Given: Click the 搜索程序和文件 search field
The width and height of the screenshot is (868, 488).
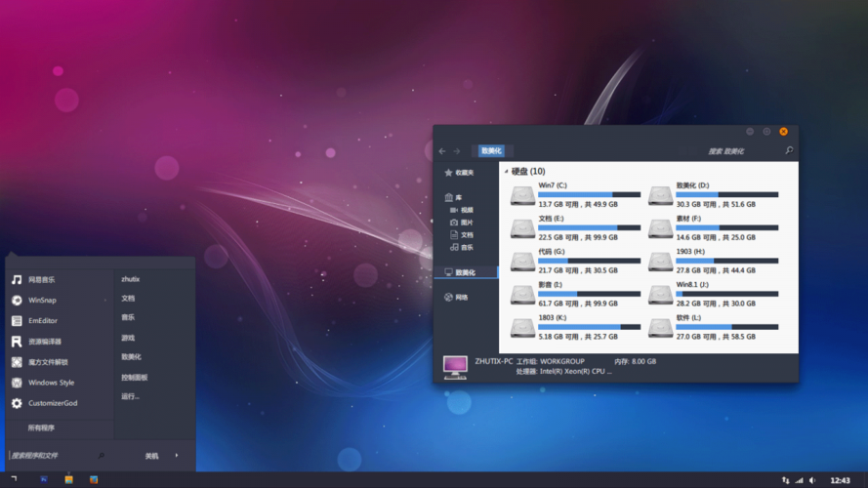Looking at the screenshot, I should pyautogui.click(x=49, y=456).
